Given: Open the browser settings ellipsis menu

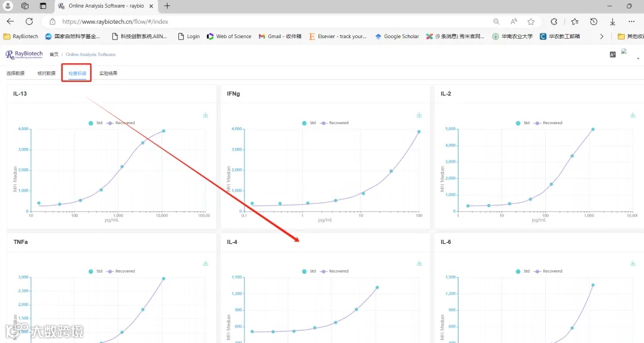Looking at the screenshot, I should click(631, 21).
